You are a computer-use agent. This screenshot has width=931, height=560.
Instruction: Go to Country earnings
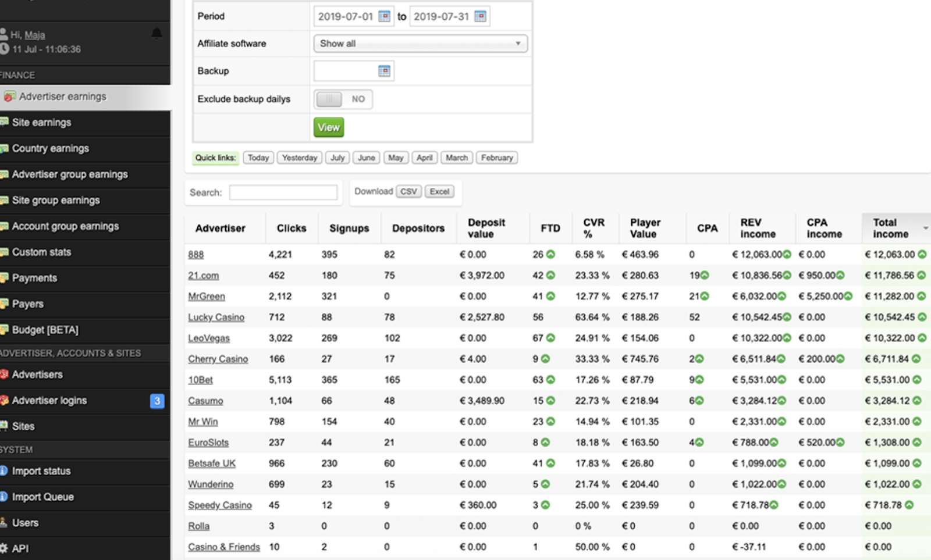point(51,148)
